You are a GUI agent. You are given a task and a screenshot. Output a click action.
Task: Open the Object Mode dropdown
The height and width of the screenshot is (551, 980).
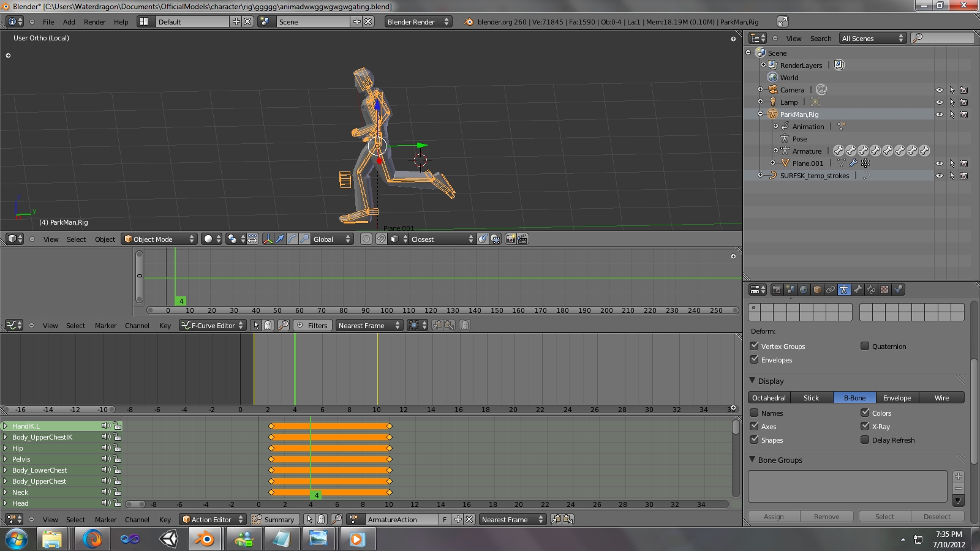tap(159, 239)
